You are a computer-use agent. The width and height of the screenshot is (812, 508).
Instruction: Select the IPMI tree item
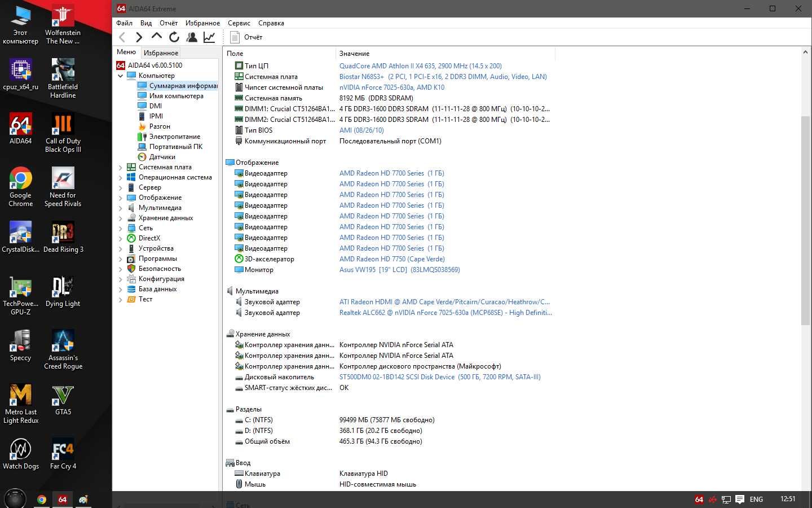(x=151, y=116)
